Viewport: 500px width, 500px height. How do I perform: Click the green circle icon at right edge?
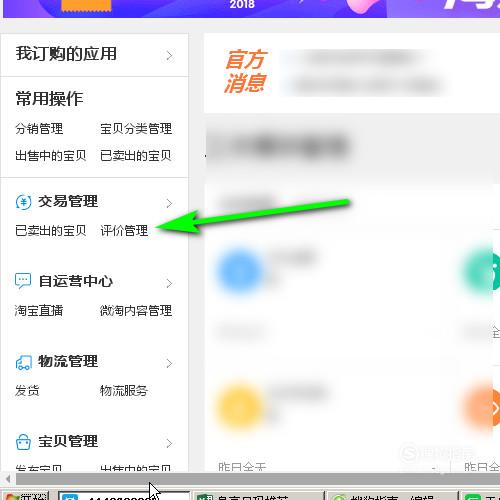click(483, 272)
